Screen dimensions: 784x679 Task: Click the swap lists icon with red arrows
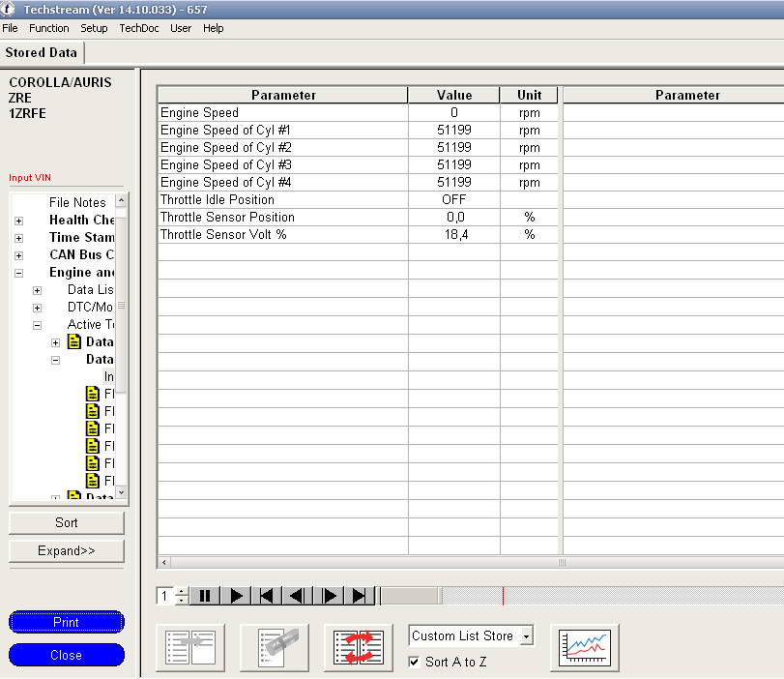[359, 647]
